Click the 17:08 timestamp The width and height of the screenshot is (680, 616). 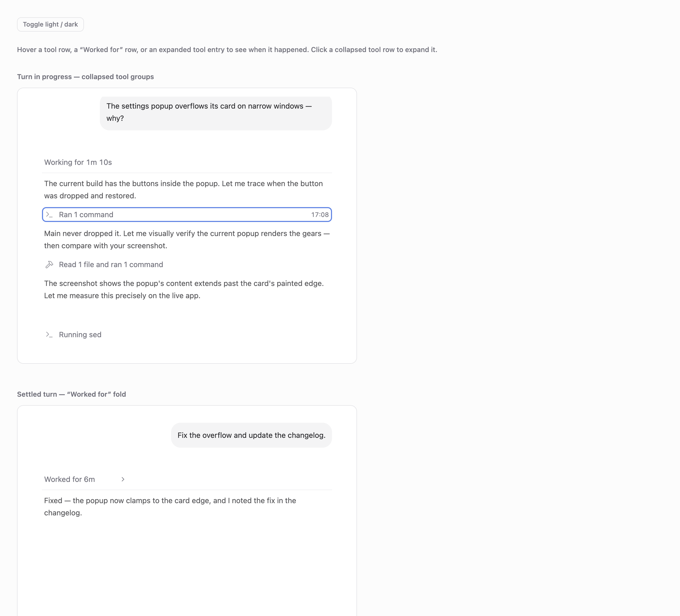point(320,215)
